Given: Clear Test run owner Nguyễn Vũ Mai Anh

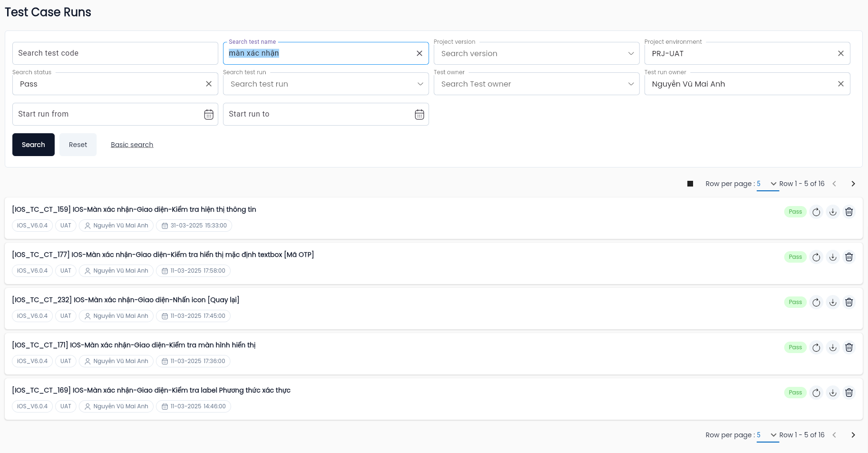Looking at the screenshot, I should pos(841,84).
